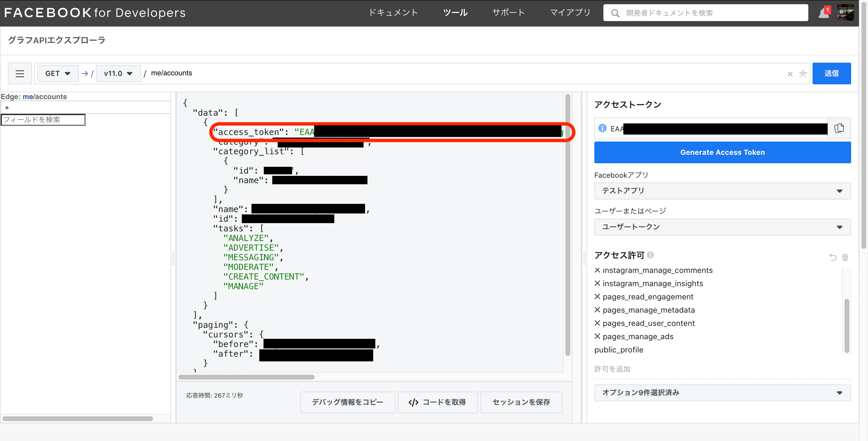868x441 pixels.
Task: Click the response panel vertical scrollbar
Action: click(x=568, y=225)
